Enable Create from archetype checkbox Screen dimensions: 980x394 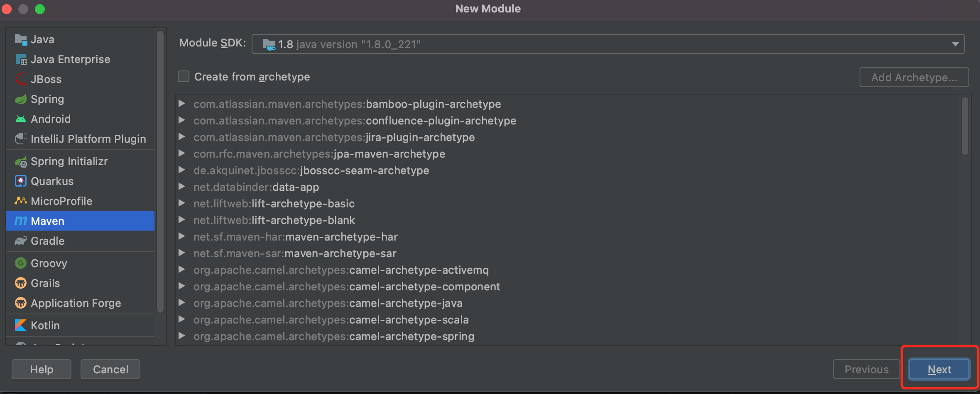point(184,77)
